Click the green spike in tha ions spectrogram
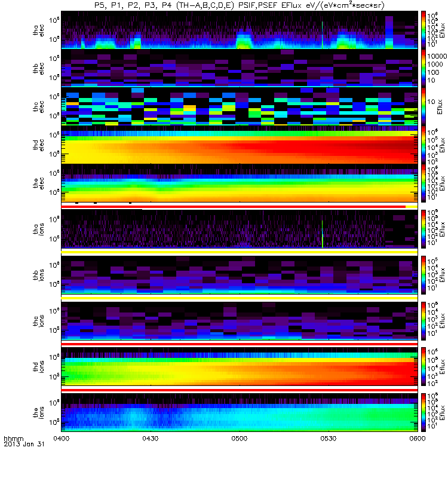 [x=323, y=234]
